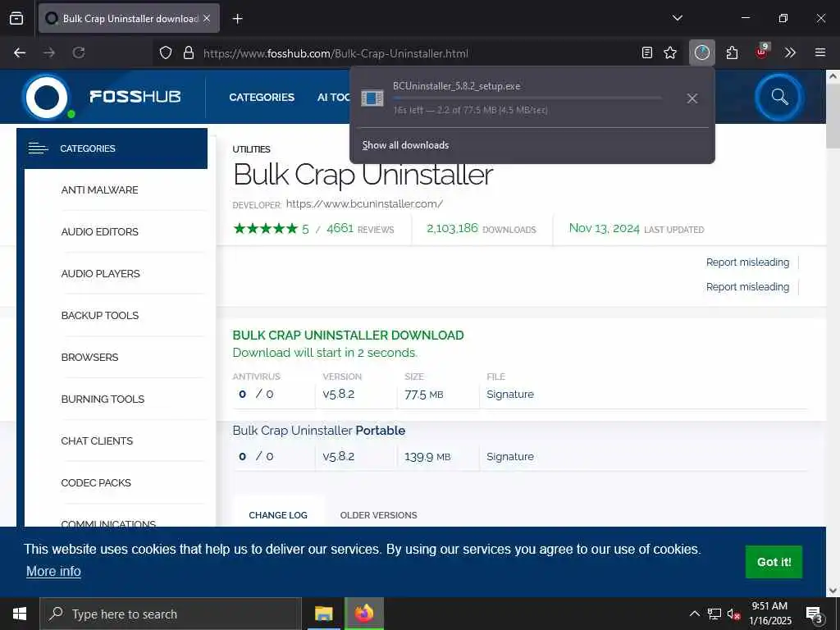
Task: Switch to the OLDER VERSIONS tab
Action: point(378,515)
